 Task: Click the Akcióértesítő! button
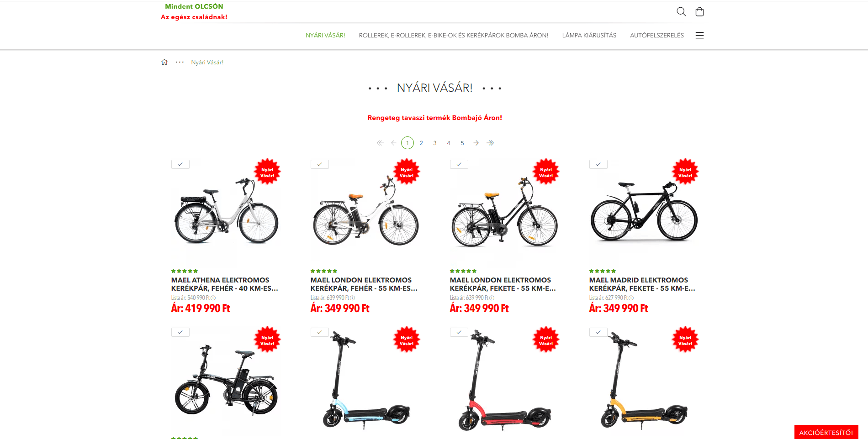(826, 432)
